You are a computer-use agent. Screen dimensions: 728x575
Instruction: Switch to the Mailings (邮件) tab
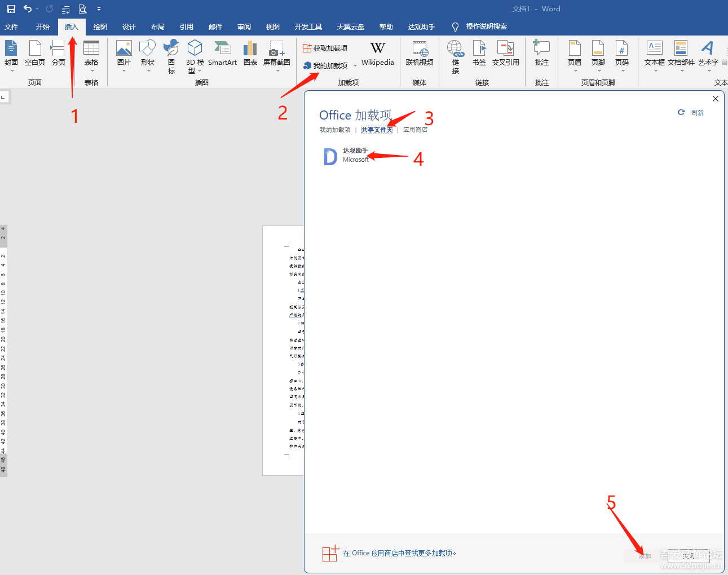[x=215, y=27]
